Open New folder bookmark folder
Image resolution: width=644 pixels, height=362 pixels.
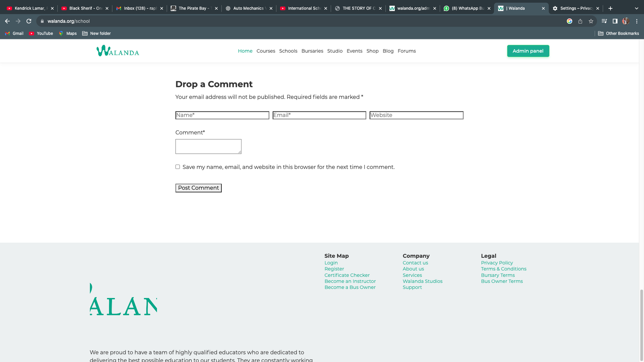(x=97, y=33)
